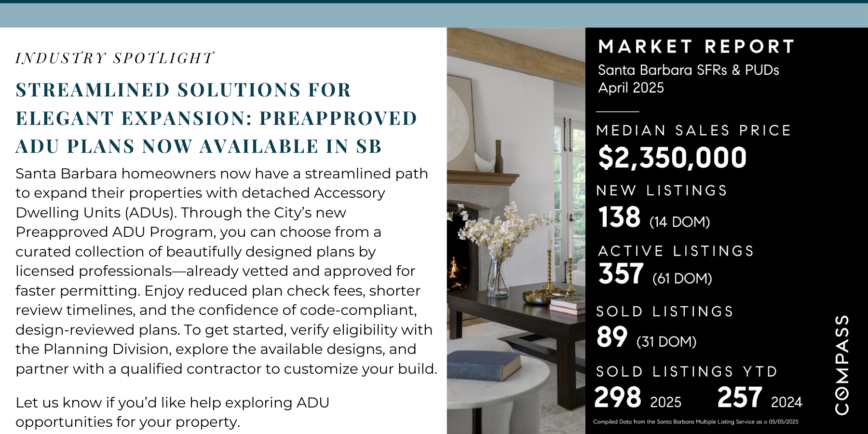The image size is (868, 434).
Task: Click the 257 sold in 2024 figure
Action: [x=740, y=397]
